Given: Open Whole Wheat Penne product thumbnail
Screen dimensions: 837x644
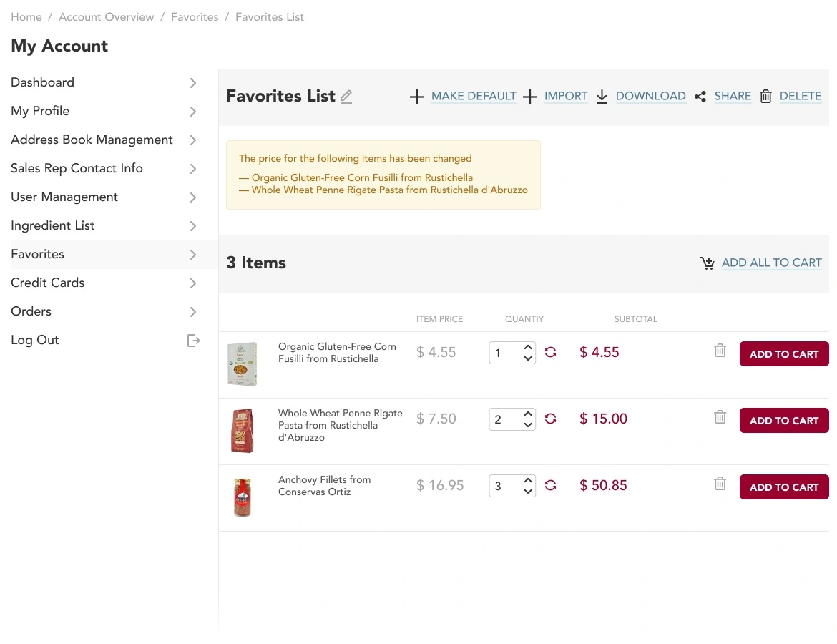Looking at the screenshot, I should tap(243, 431).
